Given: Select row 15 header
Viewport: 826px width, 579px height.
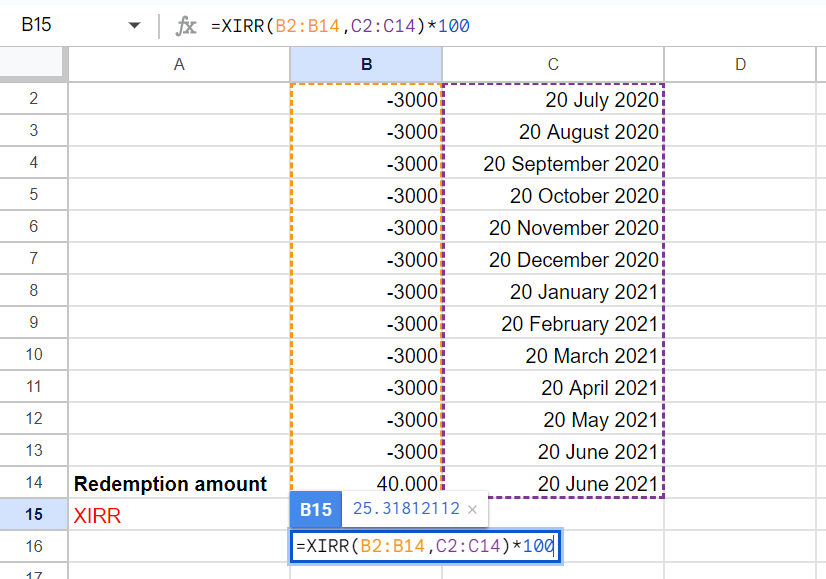Looking at the screenshot, I should (33, 516).
